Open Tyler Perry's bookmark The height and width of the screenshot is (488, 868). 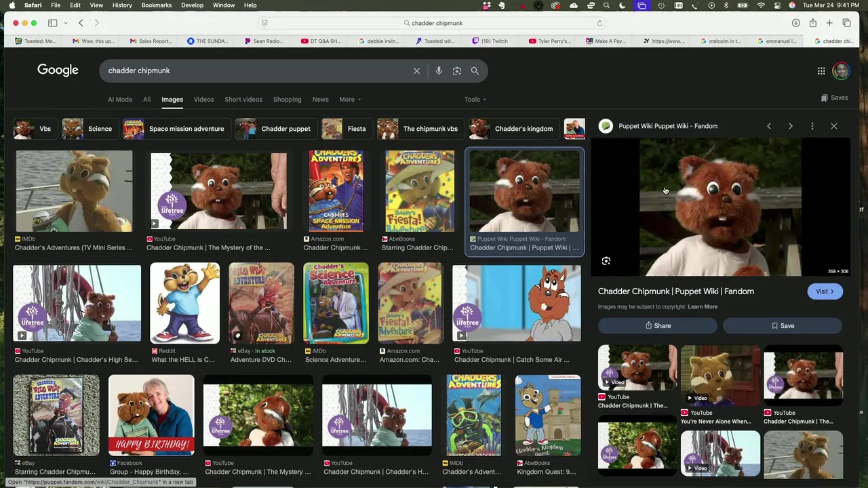coord(550,41)
